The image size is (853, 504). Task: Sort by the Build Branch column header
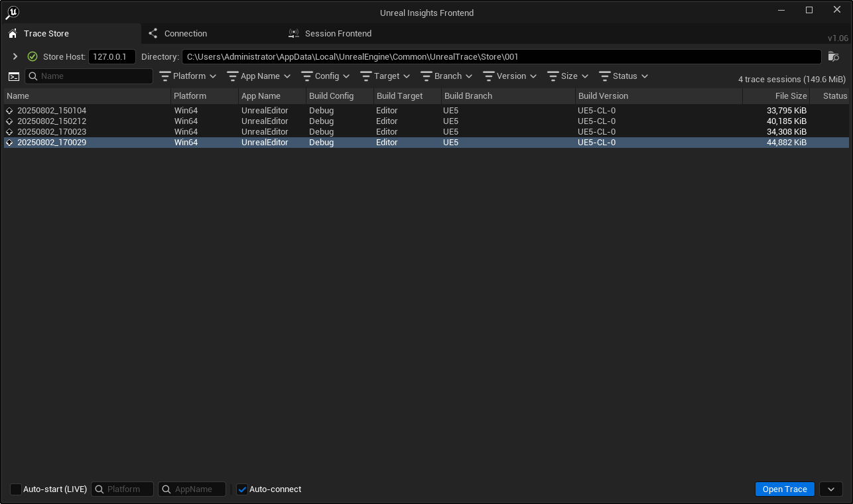click(508, 96)
